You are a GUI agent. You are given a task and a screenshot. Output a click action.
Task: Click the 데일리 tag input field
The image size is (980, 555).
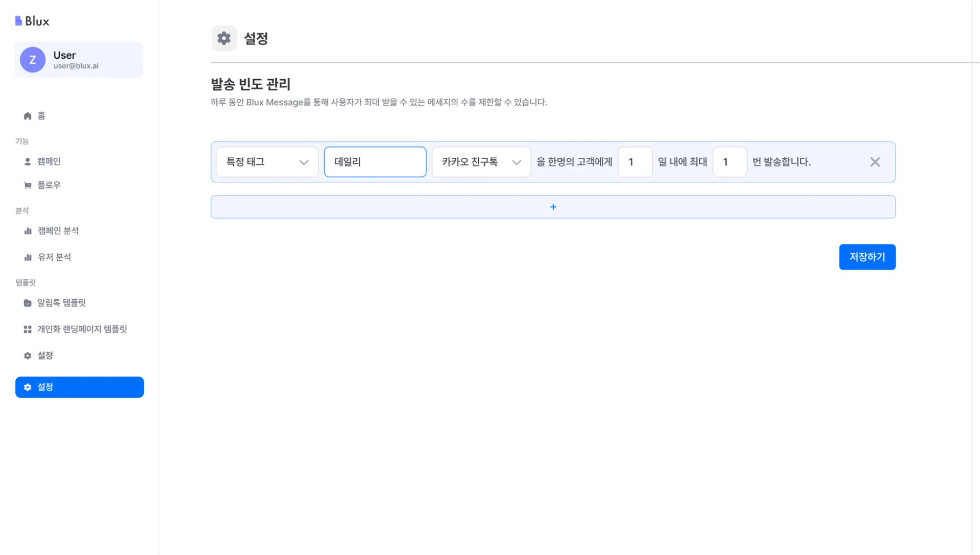(x=375, y=162)
